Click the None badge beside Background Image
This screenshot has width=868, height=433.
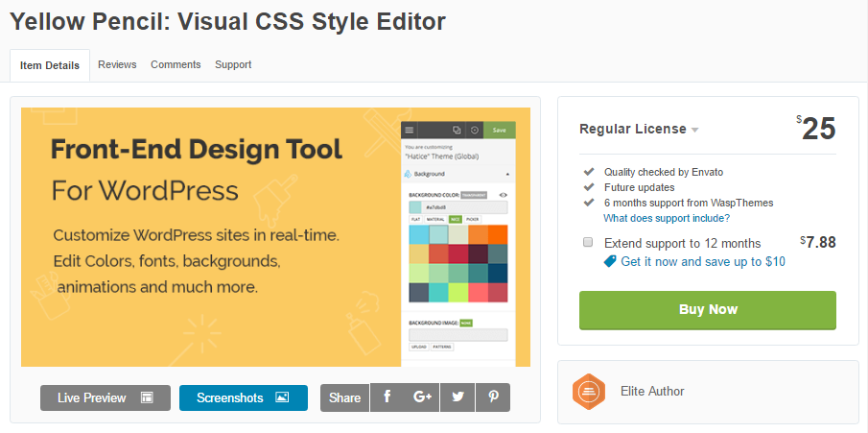click(x=466, y=323)
